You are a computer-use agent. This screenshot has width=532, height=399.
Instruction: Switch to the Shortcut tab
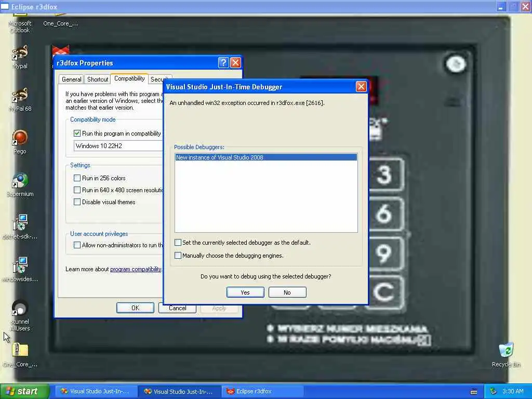point(98,79)
